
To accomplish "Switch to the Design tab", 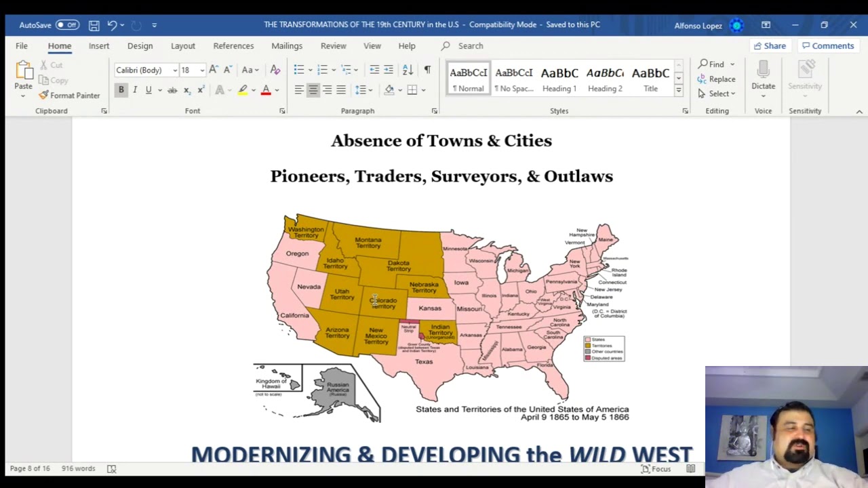I will pyautogui.click(x=140, y=46).
